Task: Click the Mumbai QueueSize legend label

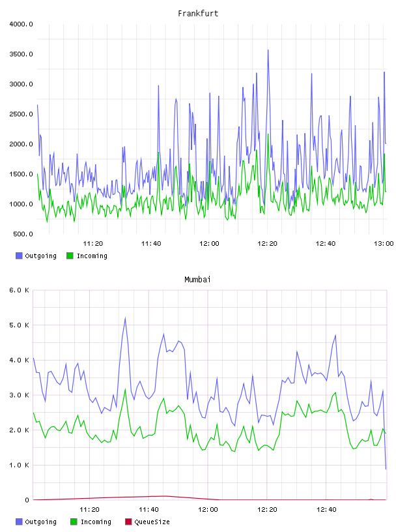Action: 152,522
